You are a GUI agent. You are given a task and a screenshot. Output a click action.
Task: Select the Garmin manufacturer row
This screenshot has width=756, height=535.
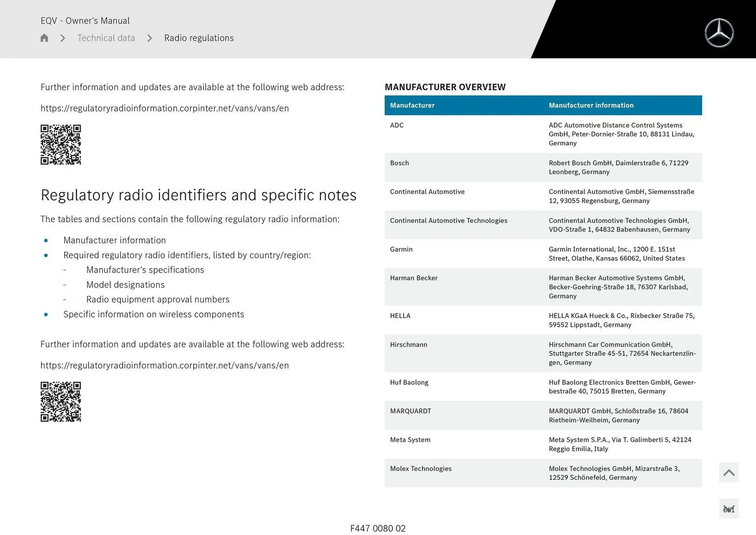click(x=543, y=254)
